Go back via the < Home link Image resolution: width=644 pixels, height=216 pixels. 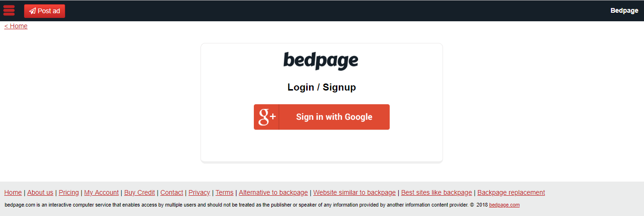[16, 26]
